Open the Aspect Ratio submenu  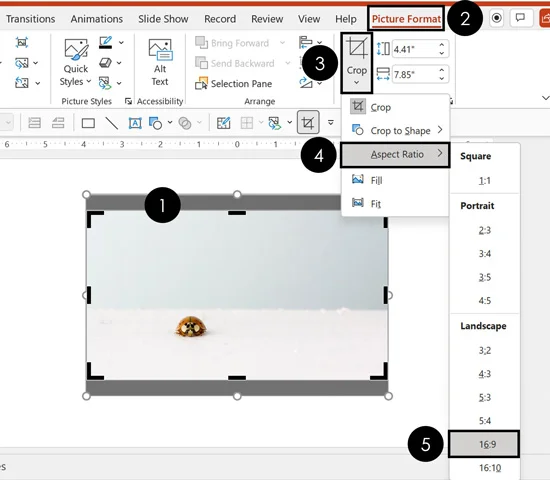pyautogui.click(x=395, y=154)
